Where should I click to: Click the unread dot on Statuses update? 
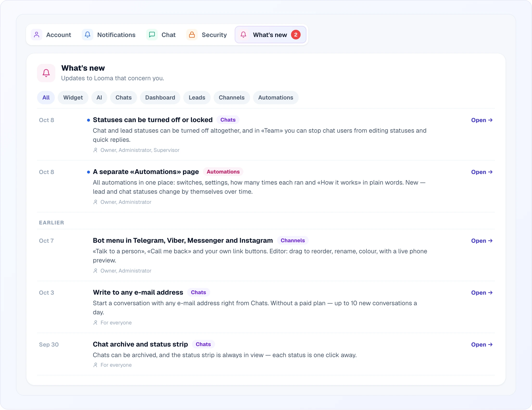[x=89, y=120]
